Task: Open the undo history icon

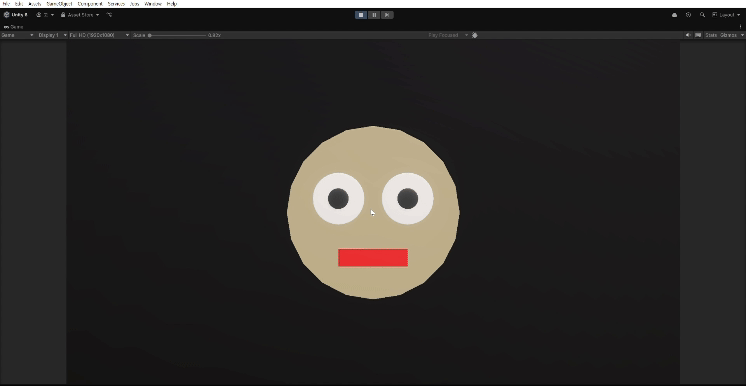Action: (688, 15)
